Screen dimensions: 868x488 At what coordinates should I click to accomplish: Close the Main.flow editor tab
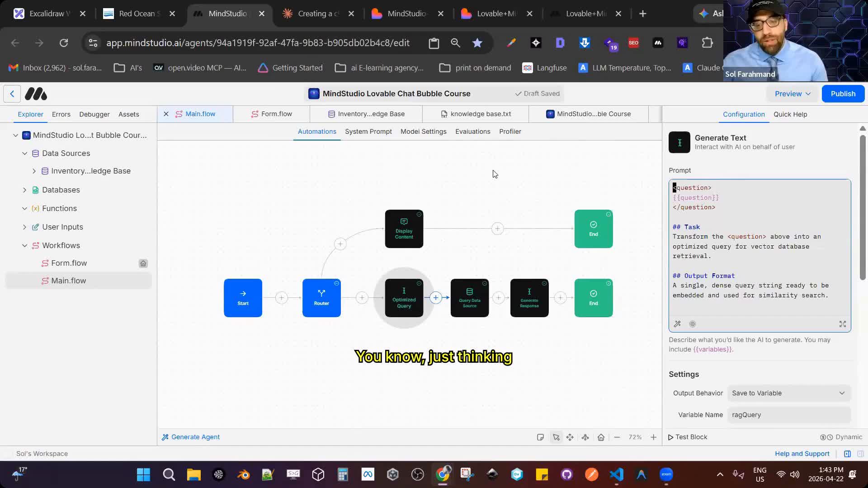(x=166, y=114)
